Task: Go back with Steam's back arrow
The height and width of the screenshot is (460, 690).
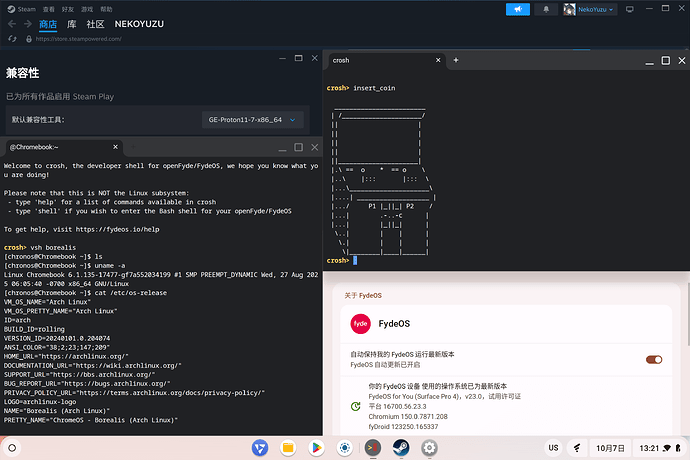Action: click(x=12, y=24)
